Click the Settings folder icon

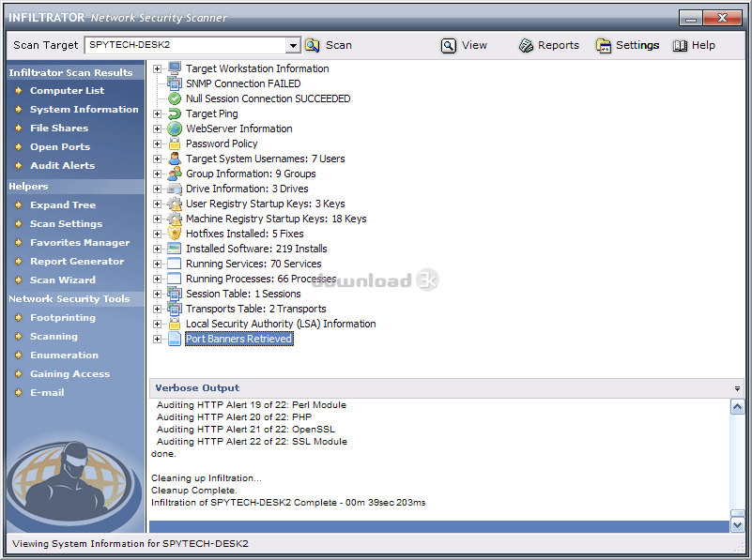pyautogui.click(x=604, y=46)
